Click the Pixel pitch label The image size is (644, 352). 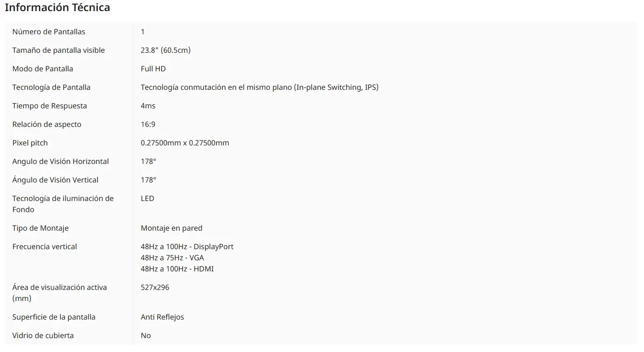(30, 143)
